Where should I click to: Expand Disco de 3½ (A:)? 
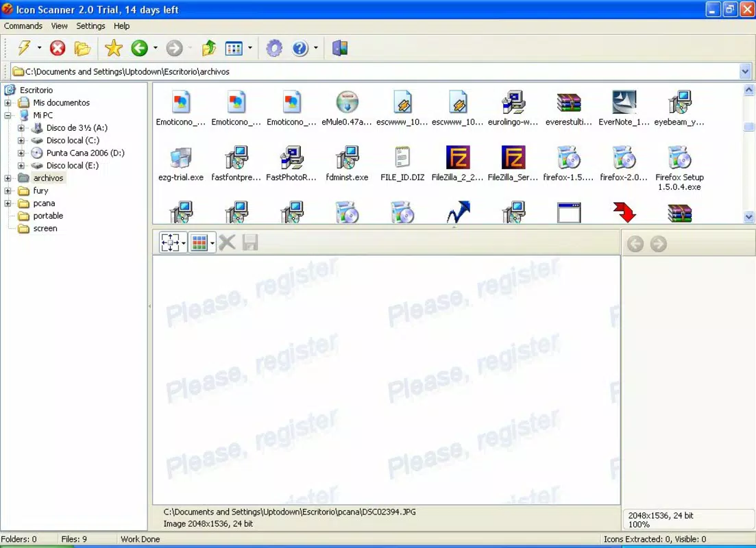21,127
